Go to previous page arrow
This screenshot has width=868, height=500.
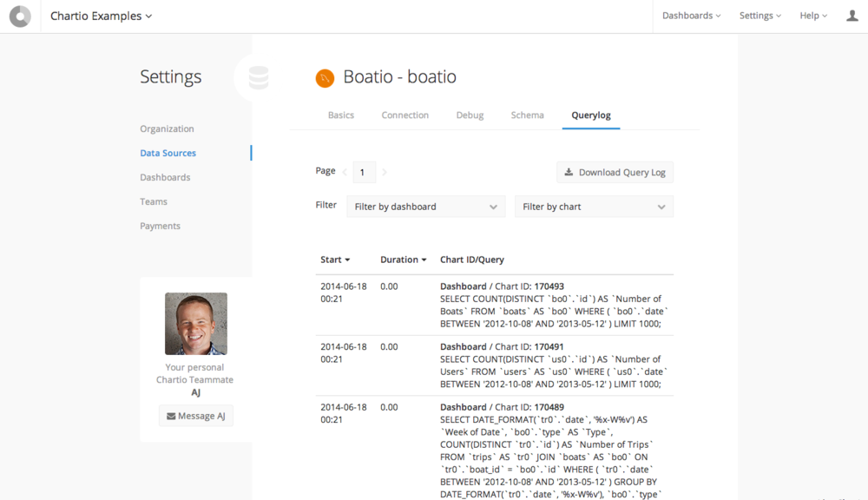tap(345, 172)
